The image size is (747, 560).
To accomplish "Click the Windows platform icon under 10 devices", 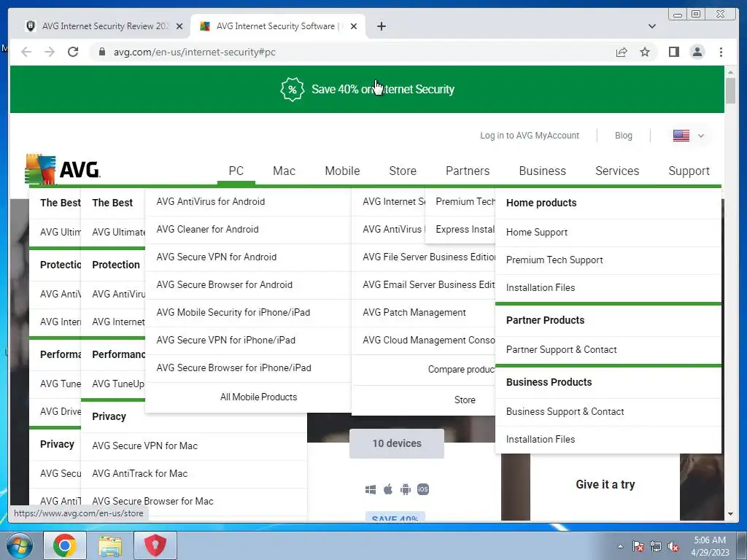I will click(370, 489).
